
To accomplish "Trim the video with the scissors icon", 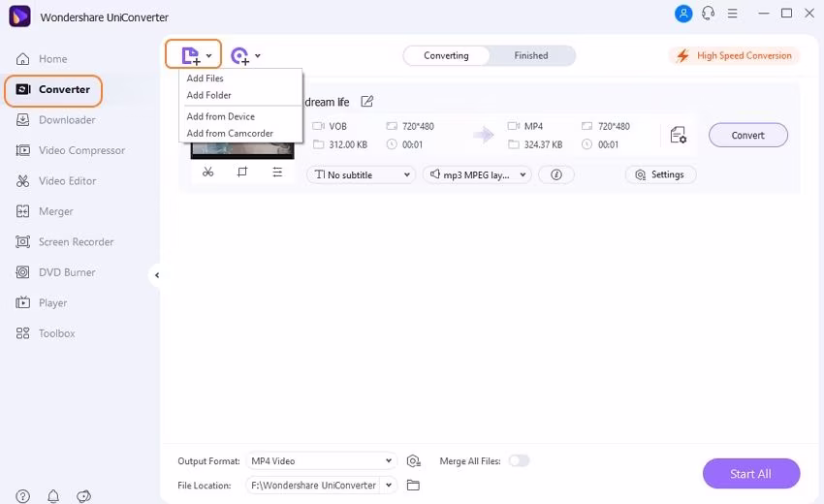I will pos(208,172).
